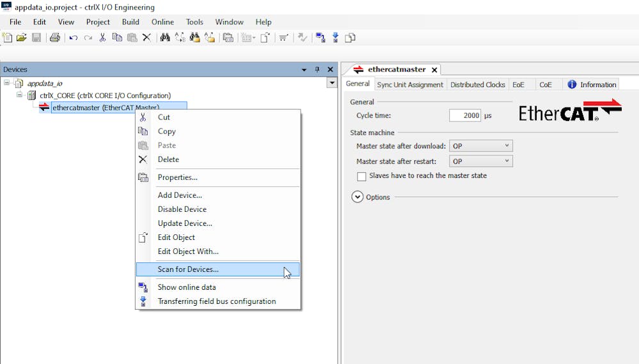The image size is (639, 364).
Task: Open the Online menu
Action: click(x=162, y=22)
